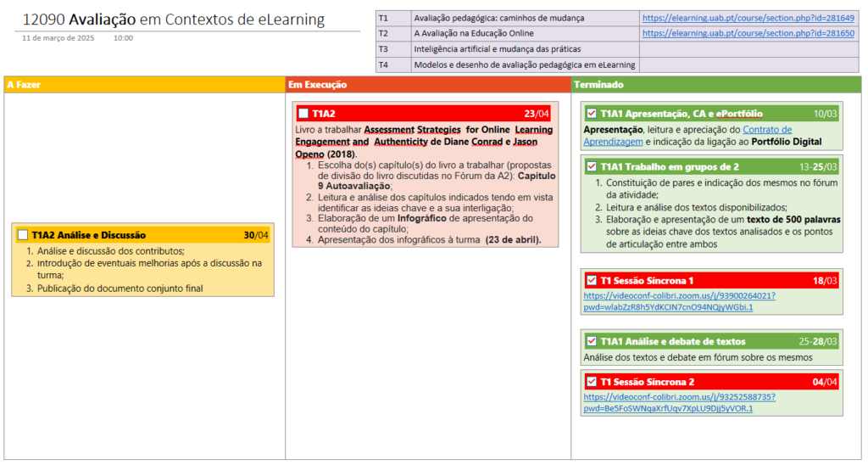
Task: Open the Contrato de Aprendizagem link
Action: (x=767, y=130)
